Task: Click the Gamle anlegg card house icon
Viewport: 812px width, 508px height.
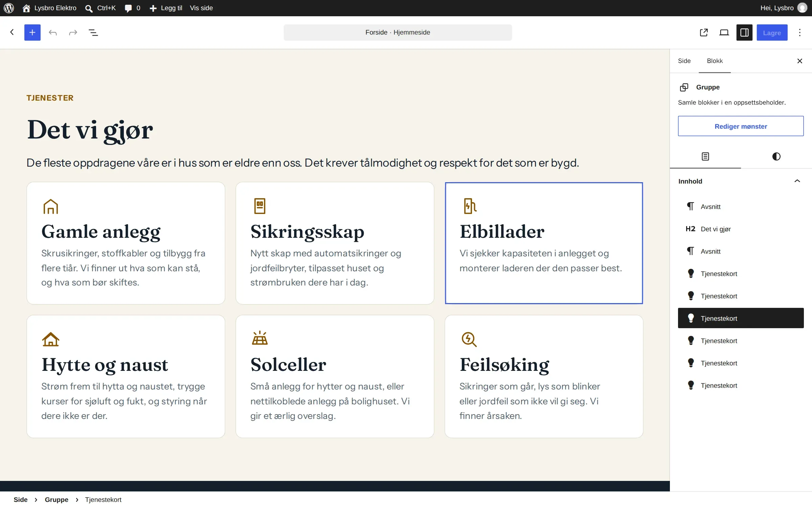Action: (x=51, y=206)
